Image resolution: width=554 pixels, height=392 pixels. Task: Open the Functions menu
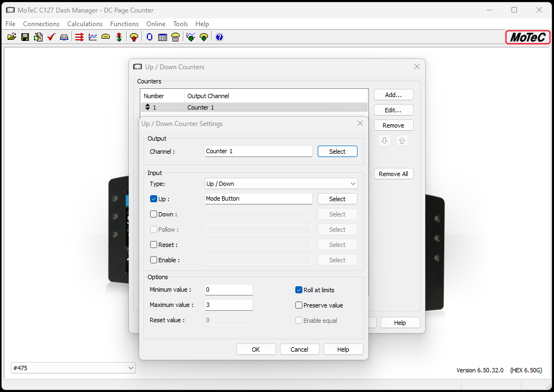tap(124, 24)
